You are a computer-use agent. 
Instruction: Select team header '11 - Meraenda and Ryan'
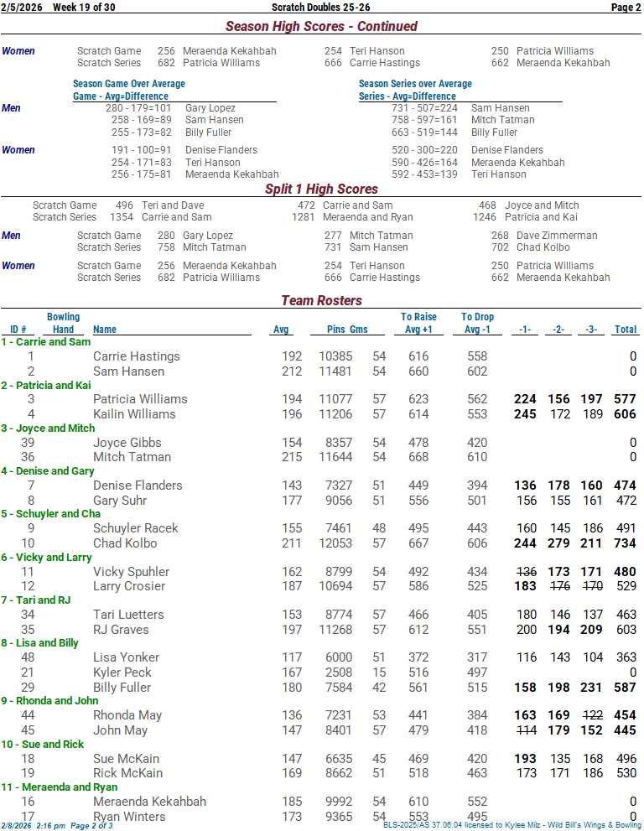tap(60, 787)
